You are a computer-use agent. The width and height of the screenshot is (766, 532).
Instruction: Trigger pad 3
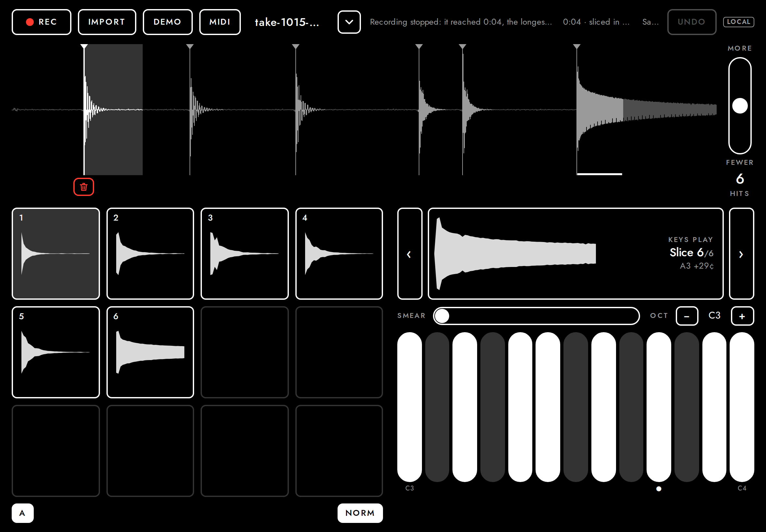point(244,254)
